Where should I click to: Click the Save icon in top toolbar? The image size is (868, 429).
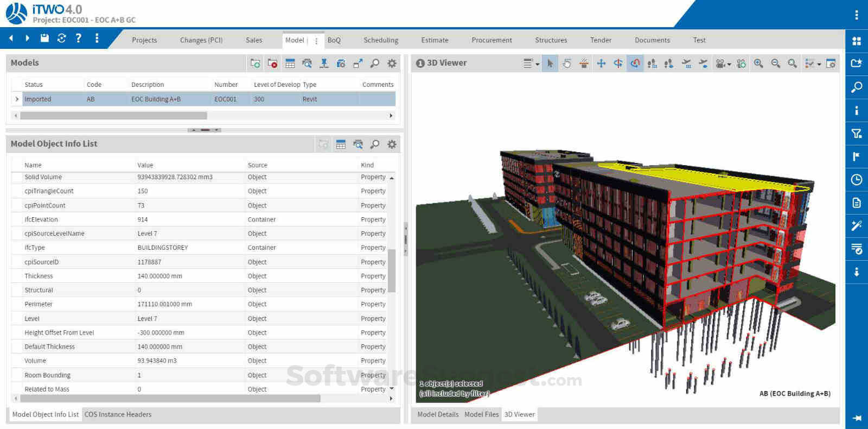point(44,38)
